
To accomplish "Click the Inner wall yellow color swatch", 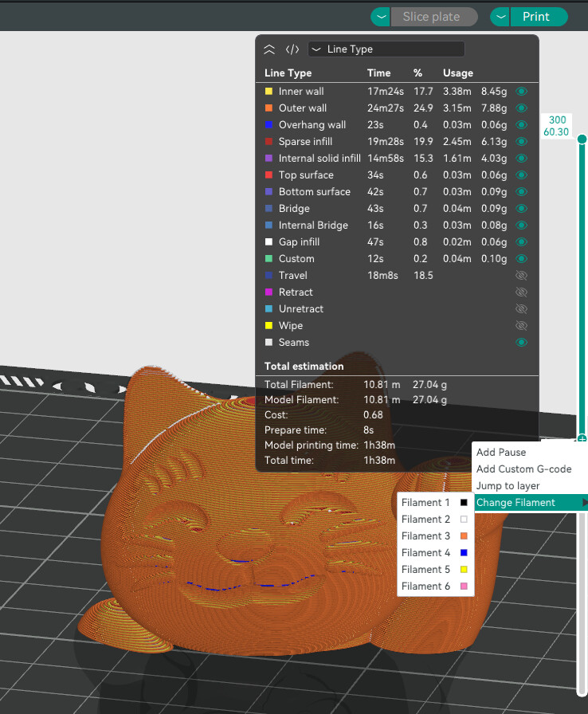I will click(x=269, y=92).
